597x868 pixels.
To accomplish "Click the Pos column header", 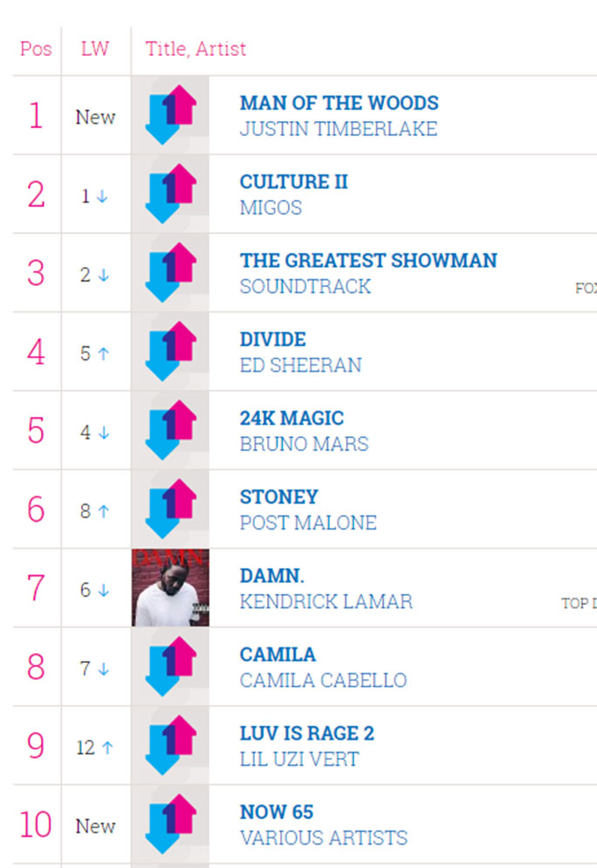I will click(x=36, y=49).
